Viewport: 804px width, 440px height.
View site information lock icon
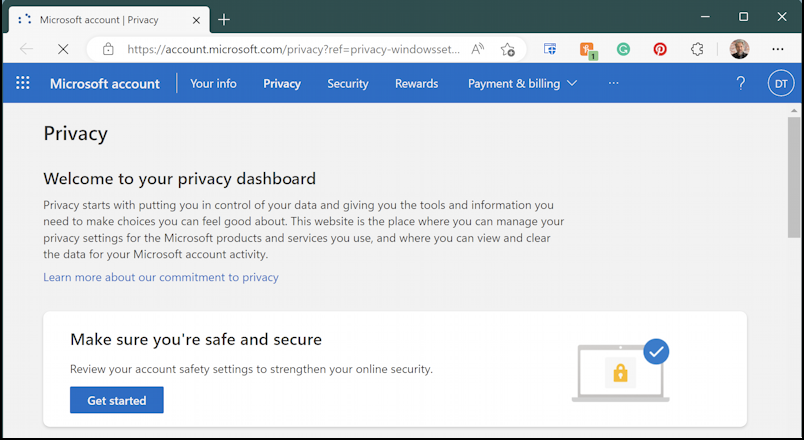coord(108,49)
